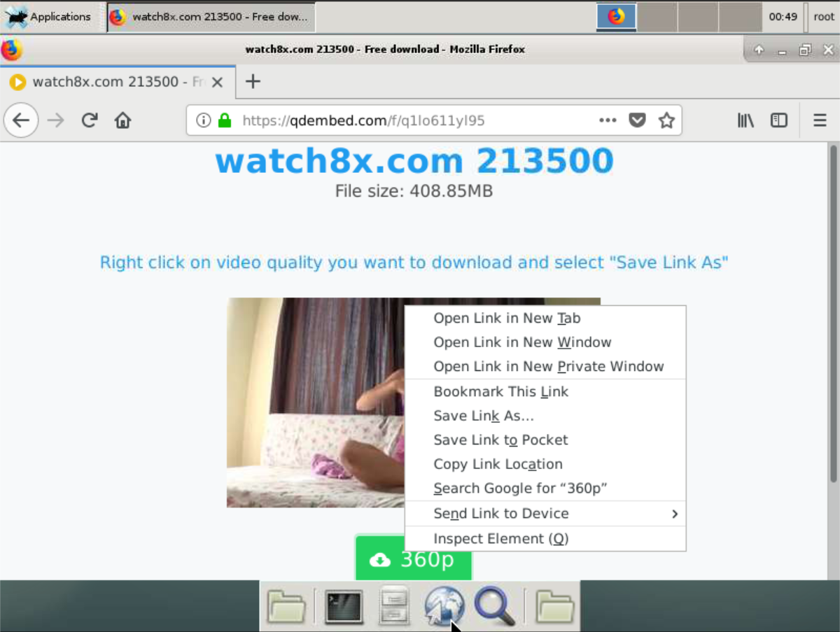
Task: Open the Applications menu in the top panel
Action: [49, 17]
